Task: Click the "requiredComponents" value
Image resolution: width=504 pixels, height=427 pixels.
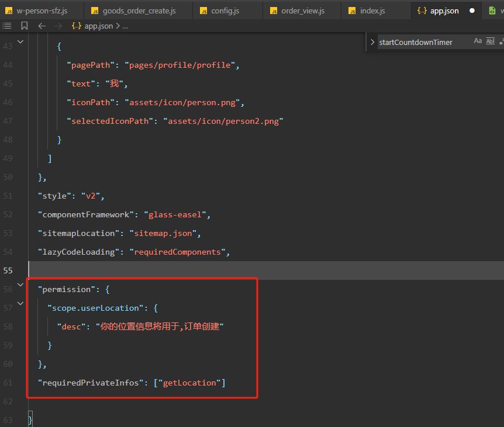Action: [x=177, y=252]
